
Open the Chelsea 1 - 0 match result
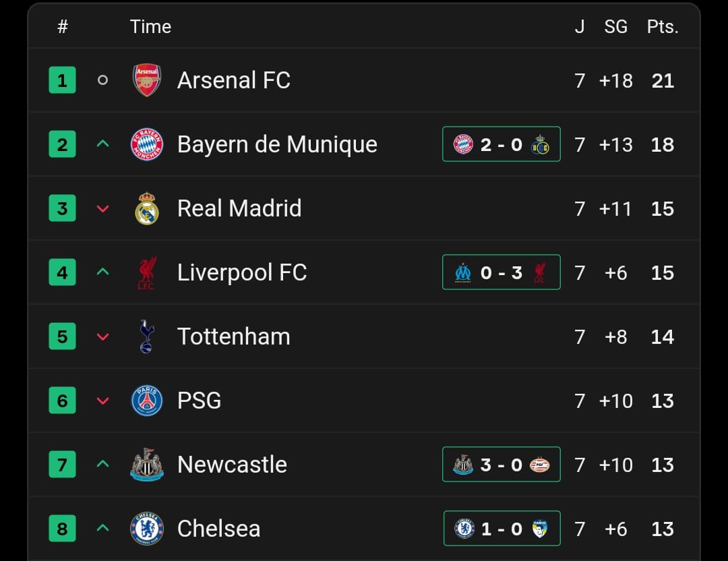[x=502, y=529]
